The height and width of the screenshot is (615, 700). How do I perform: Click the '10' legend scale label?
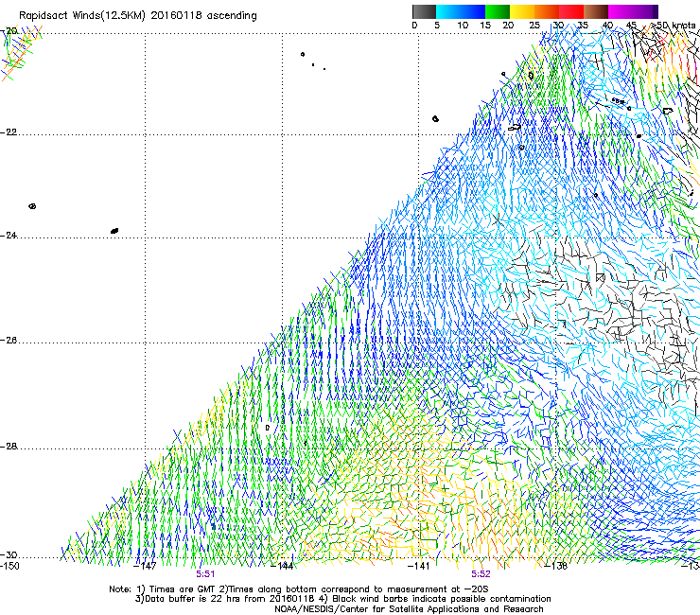[x=463, y=26]
